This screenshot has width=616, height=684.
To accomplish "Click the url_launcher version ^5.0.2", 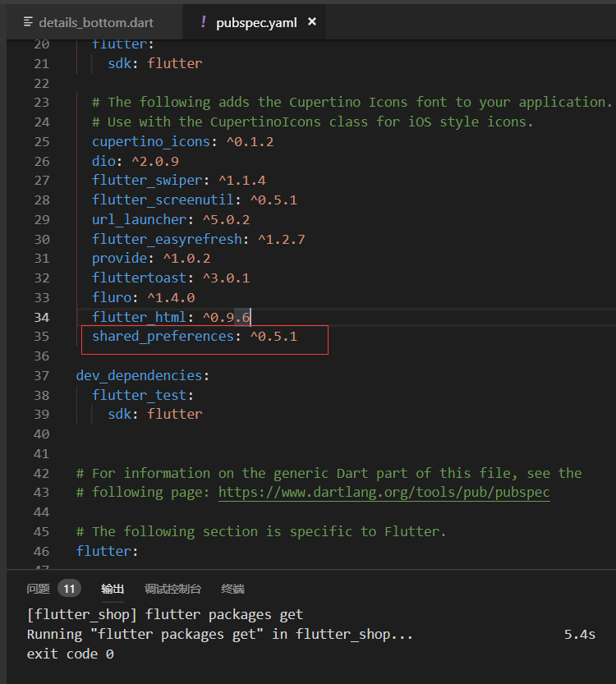I will pyautogui.click(x=227, y=219).
